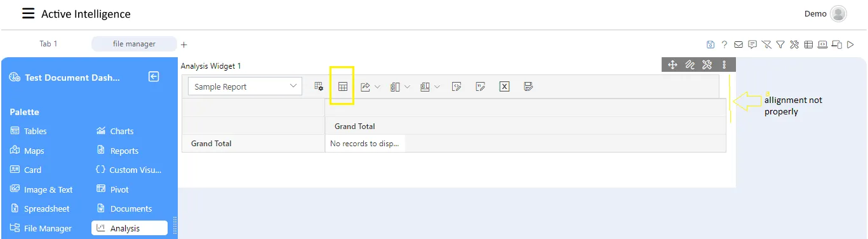868x239 pixels.
Task: Select Charts in the Palette
Action: [115, 131]
